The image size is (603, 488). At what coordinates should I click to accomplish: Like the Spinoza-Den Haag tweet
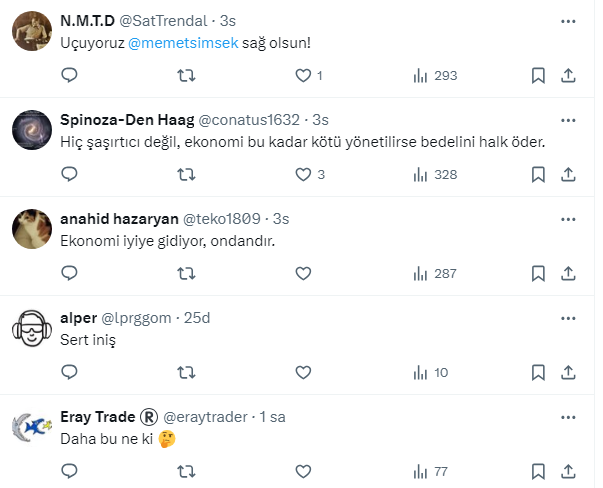pyautogui.click(x=304, y=174)
